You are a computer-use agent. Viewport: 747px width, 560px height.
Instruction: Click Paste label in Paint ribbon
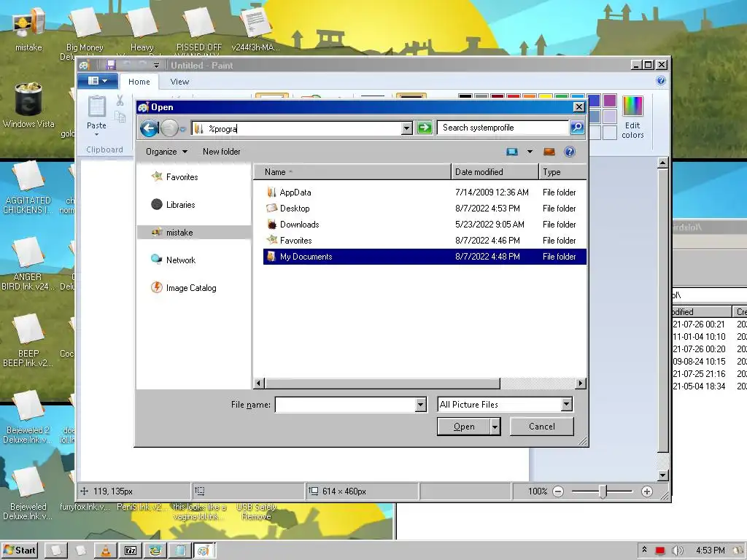click(x=97, y=125)
